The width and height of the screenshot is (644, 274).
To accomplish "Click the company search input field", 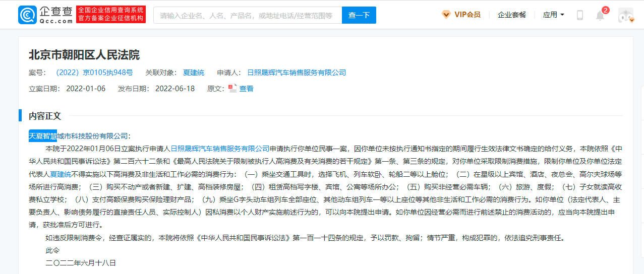I will (248, 15).
